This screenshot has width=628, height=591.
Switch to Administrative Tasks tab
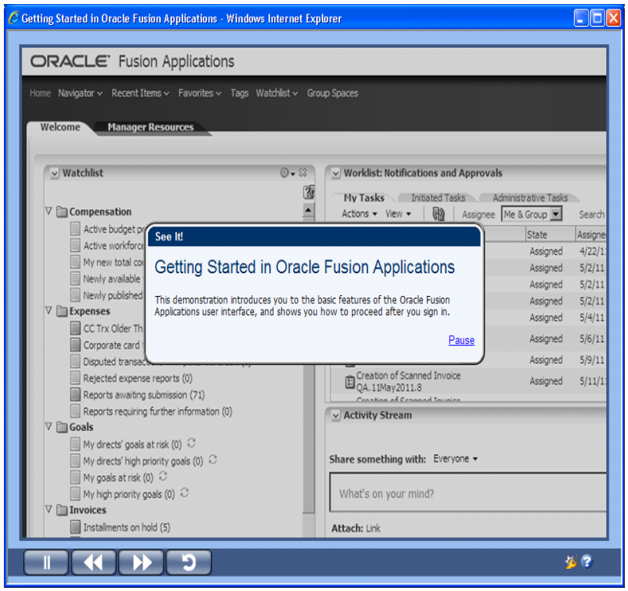point(530,198)
